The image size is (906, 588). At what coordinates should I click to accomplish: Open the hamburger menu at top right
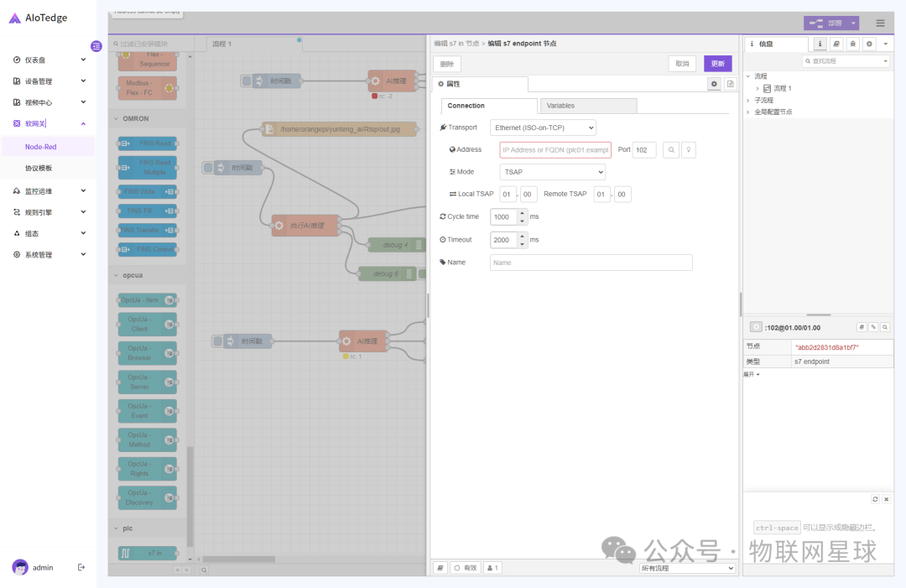(x=880, y=23)
